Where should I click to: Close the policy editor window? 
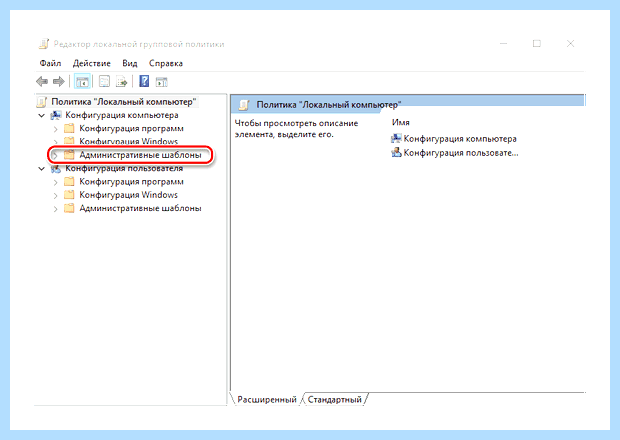point(570,43)
